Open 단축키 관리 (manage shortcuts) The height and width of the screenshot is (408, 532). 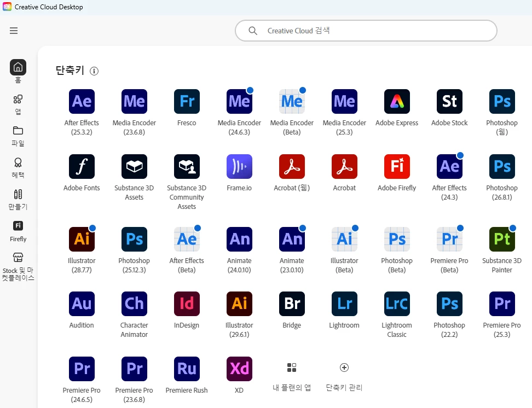(344, 376)
